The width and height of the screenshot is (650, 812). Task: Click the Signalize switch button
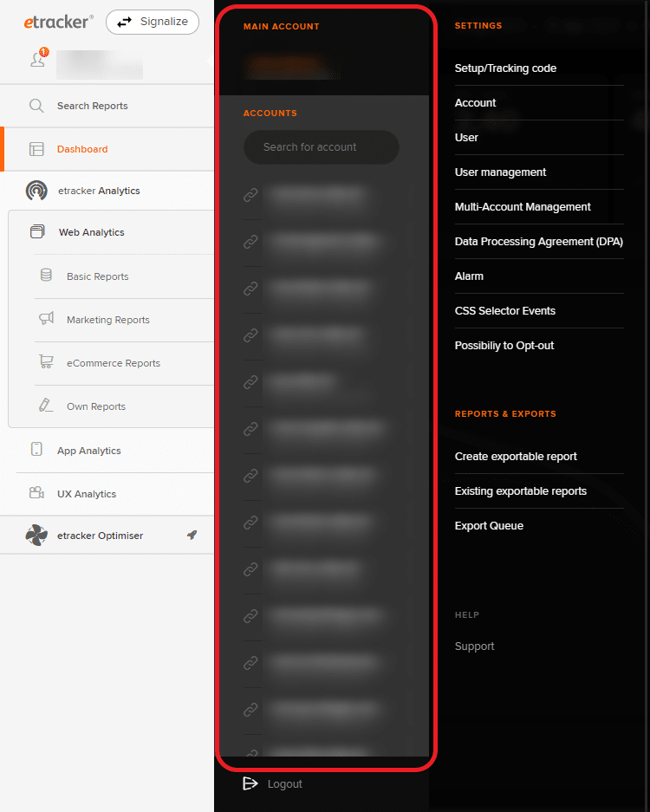pyautogui.click(x=153, y=22)
